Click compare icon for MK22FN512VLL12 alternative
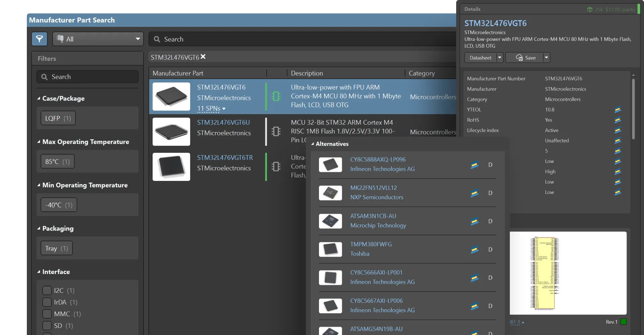The width and height of the screenshot is (644, 335). [474, 193]
